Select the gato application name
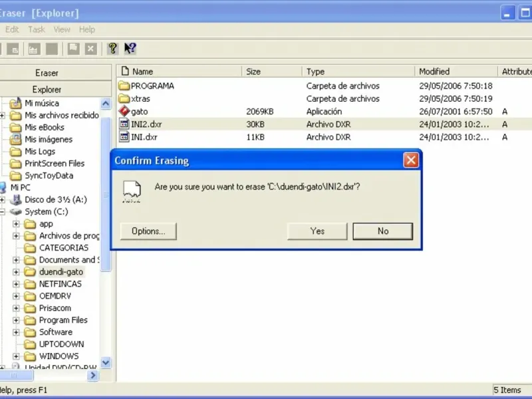 pos(140,111)
